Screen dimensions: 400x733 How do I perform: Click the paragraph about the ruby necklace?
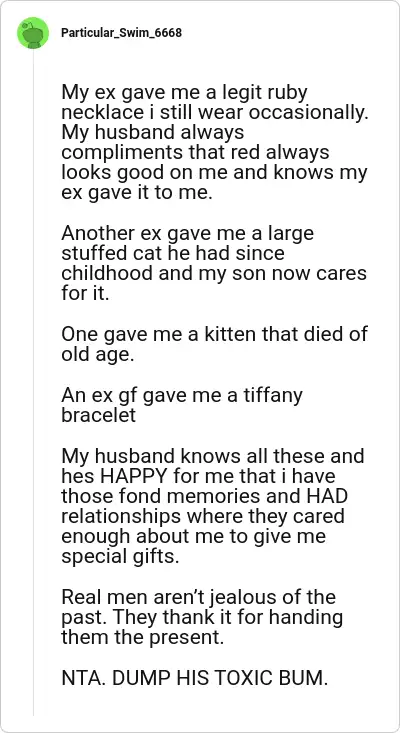pos(214,143)
